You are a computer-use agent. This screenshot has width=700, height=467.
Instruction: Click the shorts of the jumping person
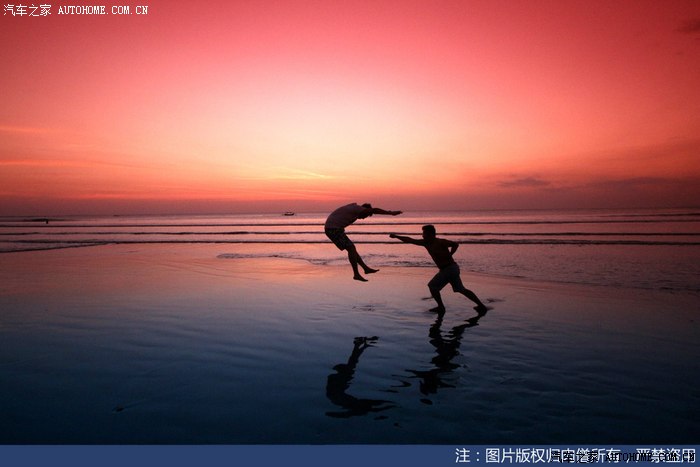[337, 237]
